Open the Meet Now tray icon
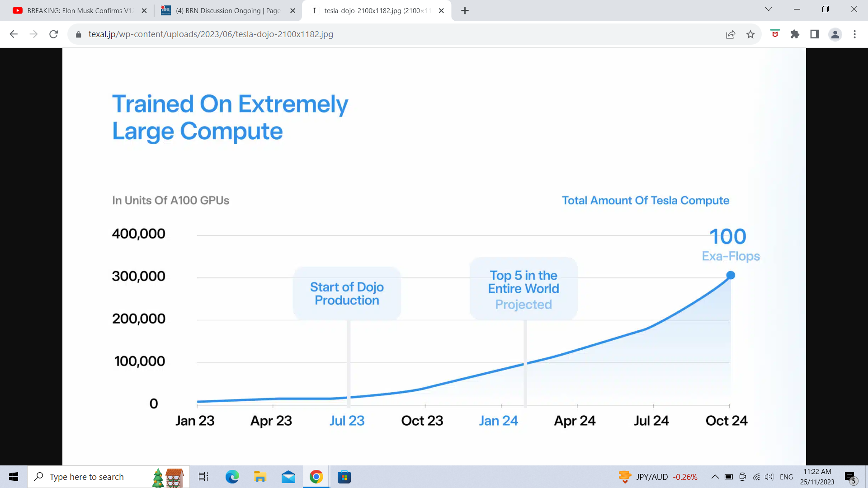Screen dimensions: 868x488 742,477
